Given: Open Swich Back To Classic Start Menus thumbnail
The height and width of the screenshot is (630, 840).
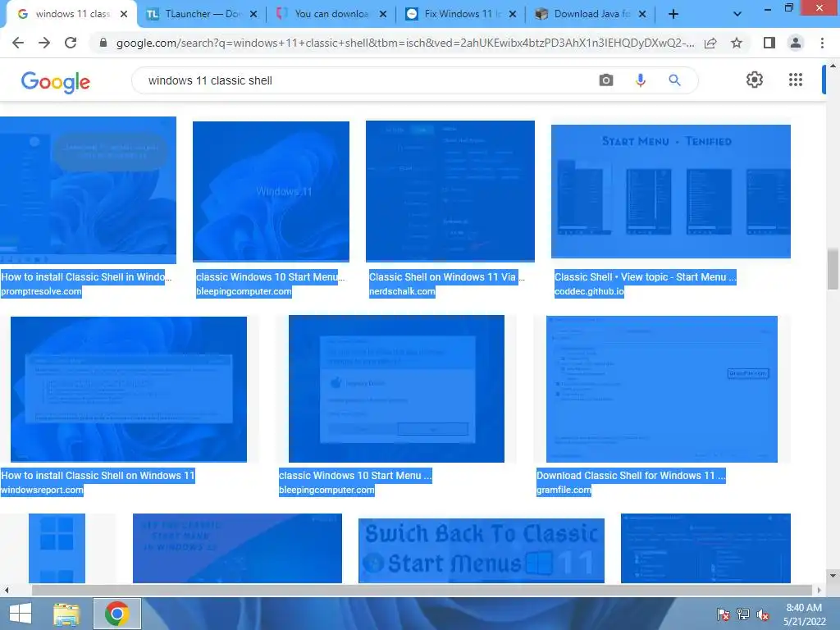Looking at the screenshot, I should (481, 550).
